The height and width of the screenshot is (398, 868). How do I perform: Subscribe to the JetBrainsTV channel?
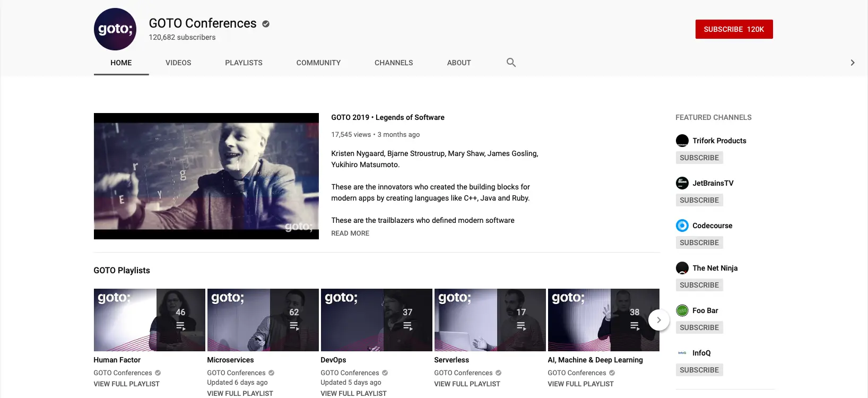click(699, 200)
